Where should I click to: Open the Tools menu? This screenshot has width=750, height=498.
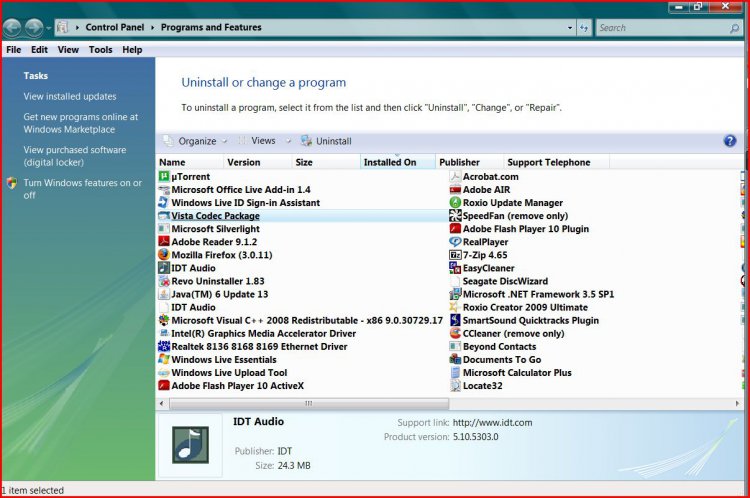[x=100, y=50]
